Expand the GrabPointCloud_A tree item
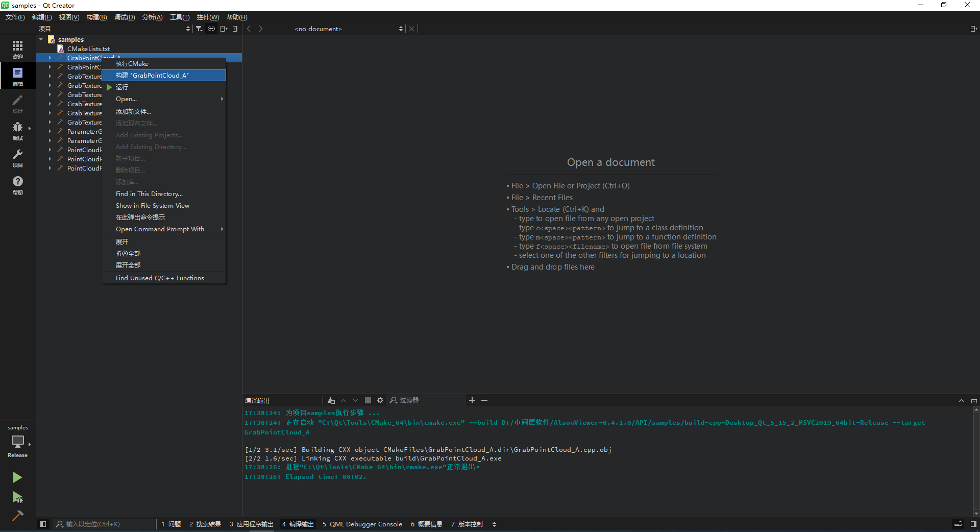The width and height of the screenshot is (980, 532). (x=50, y=58)
